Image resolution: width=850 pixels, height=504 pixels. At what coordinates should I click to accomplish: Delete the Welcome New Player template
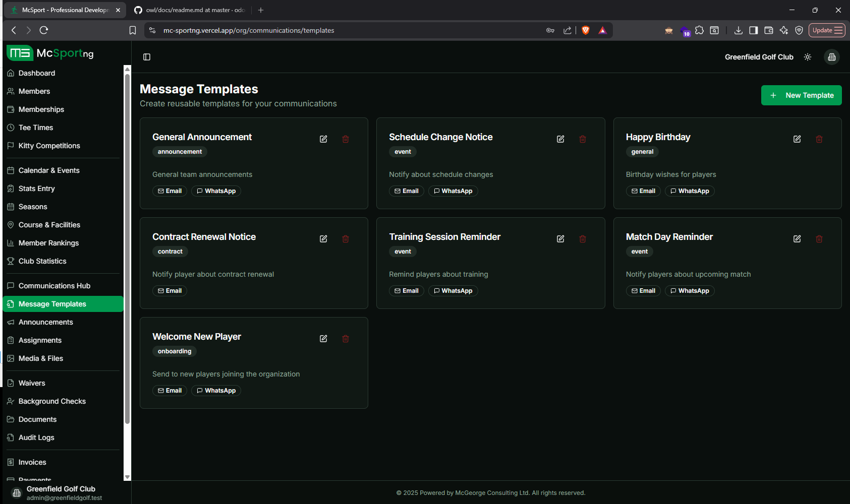(346, 338)
